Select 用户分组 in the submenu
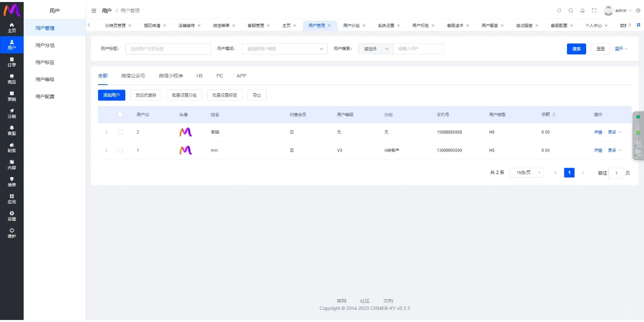Viewport: 644px width, 322px height. (45, 45)
